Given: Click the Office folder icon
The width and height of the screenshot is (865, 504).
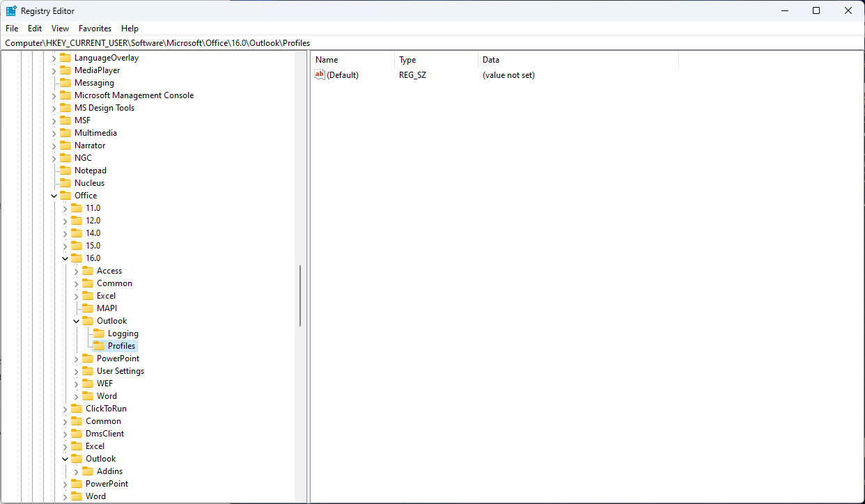Looking at the screenshot, I should pos(65,196).
